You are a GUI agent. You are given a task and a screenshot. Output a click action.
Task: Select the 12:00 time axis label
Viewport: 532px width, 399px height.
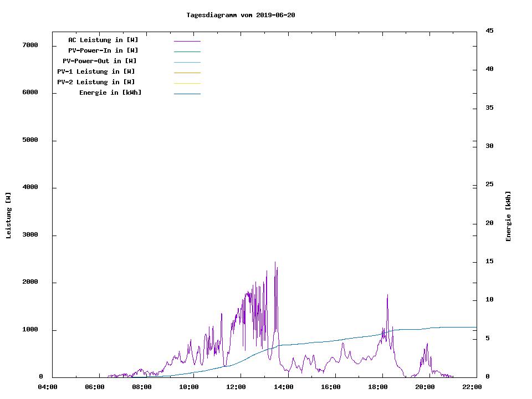point(237,387)
